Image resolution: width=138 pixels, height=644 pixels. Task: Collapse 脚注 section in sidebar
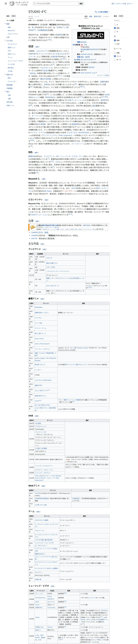[x=5, y=91]
